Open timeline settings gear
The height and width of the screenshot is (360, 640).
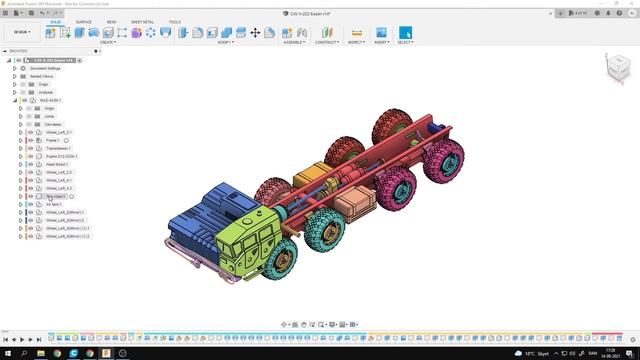click(x=633, y=339)
